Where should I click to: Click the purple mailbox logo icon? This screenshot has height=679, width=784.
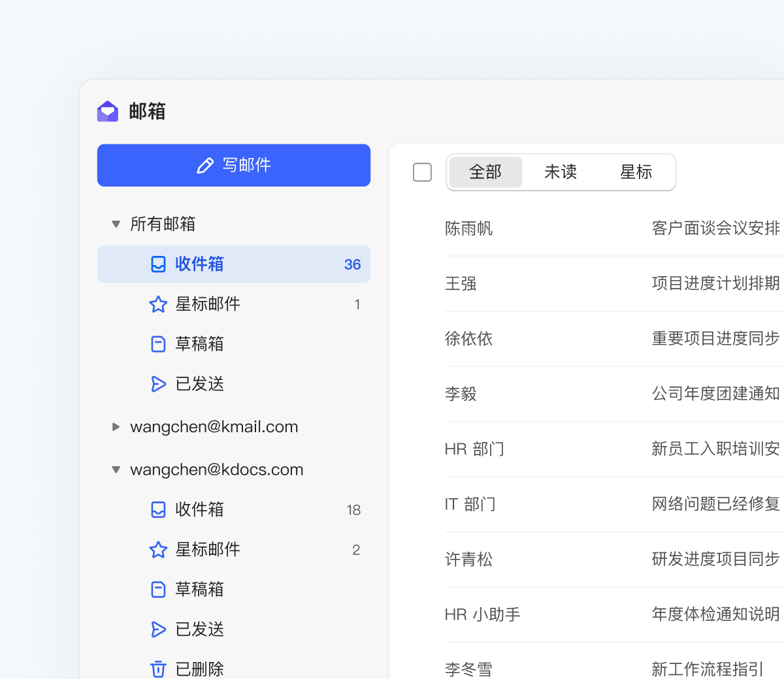(108, 112)
